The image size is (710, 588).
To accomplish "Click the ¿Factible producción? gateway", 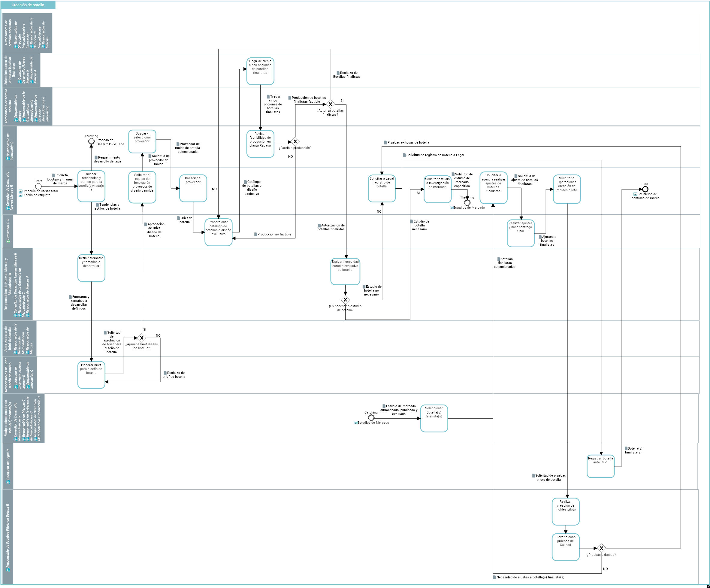I will pyautogui.click(x=295, y=142).
